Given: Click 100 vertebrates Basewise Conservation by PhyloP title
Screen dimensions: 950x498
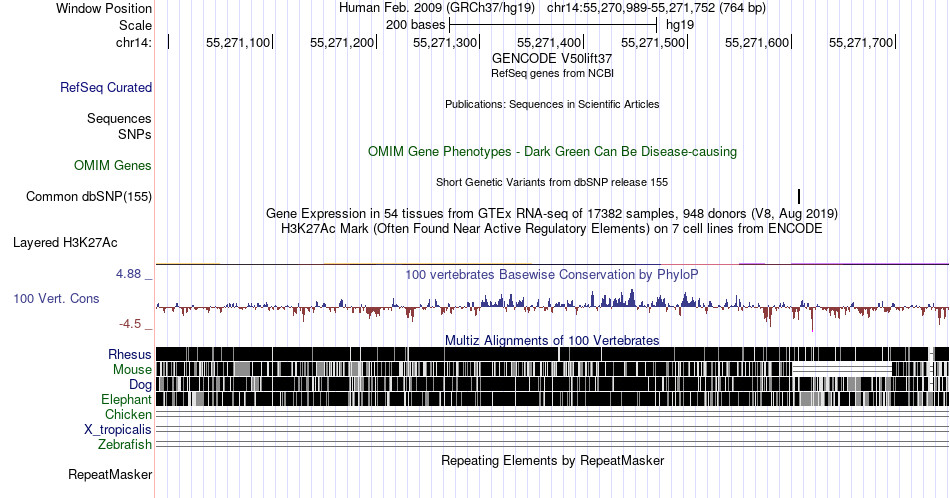Looking at the screenshot, I should pos(552,274).
